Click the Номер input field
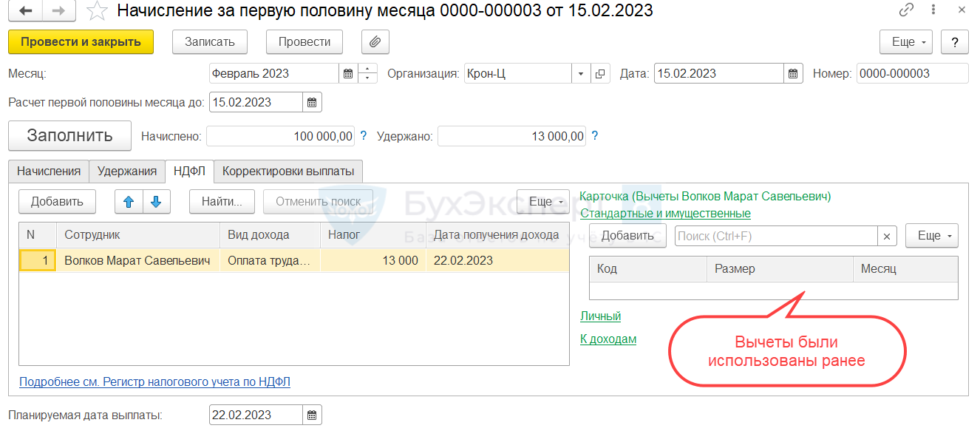 (912, 73)
